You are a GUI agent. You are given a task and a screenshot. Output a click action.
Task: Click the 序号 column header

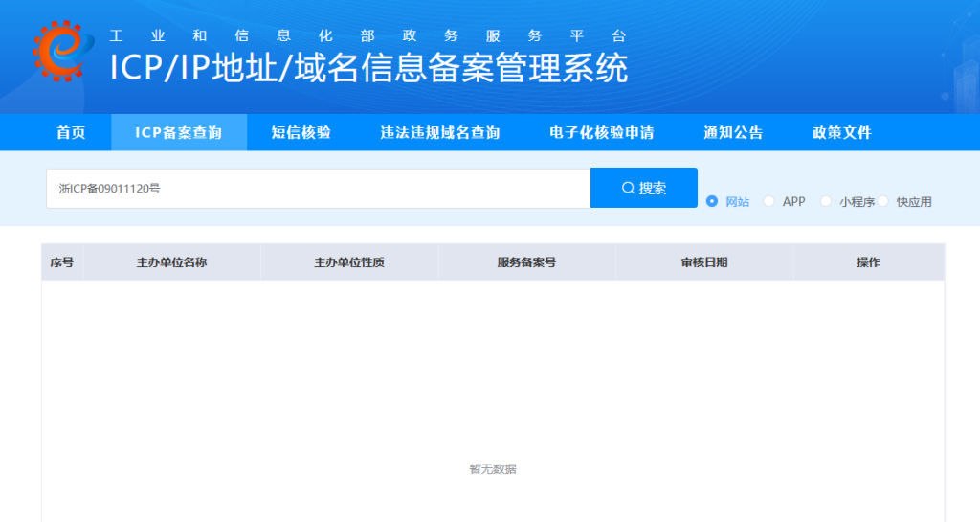pyautogui.click(x=62, y=262)
